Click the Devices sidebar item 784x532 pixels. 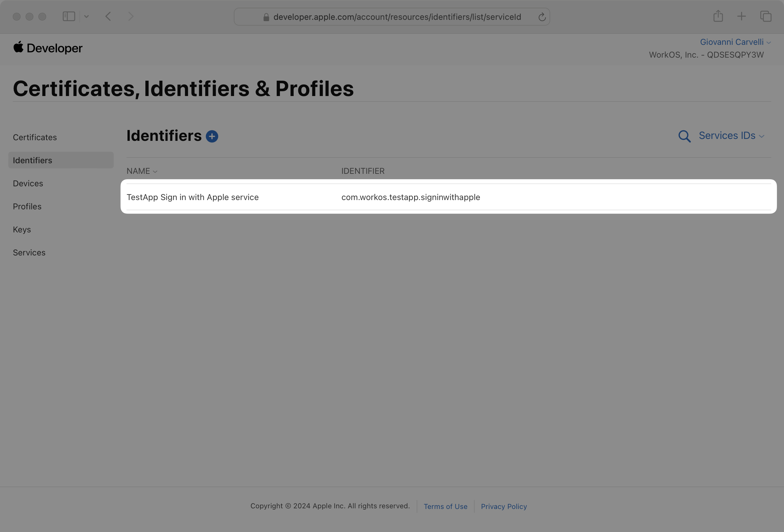coord(28,183)
